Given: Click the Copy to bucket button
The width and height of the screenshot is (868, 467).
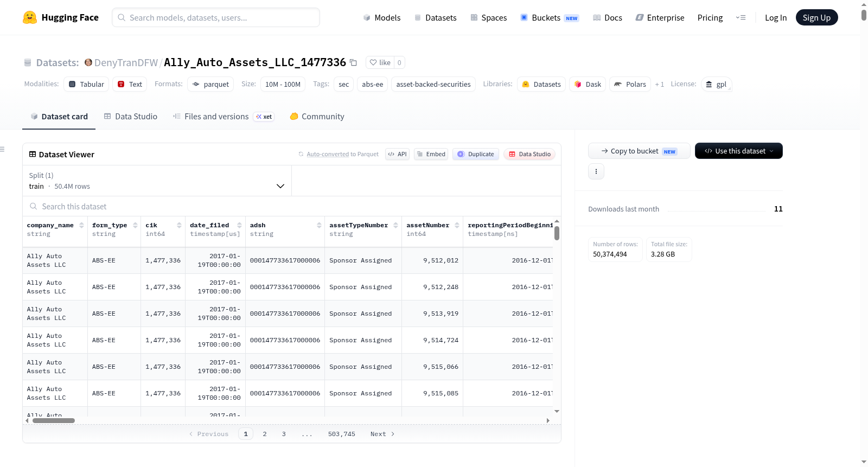Looking at the screenshot, I should pos(639,151).
